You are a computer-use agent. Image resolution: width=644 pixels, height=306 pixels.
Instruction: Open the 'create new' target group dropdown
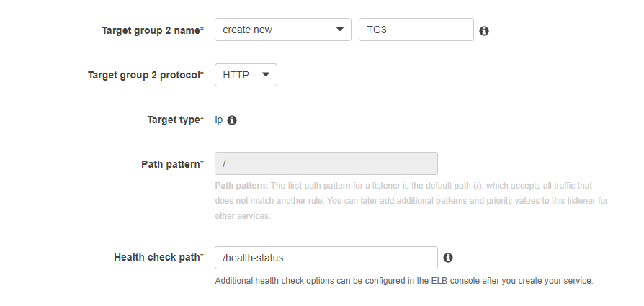(283, 30)
